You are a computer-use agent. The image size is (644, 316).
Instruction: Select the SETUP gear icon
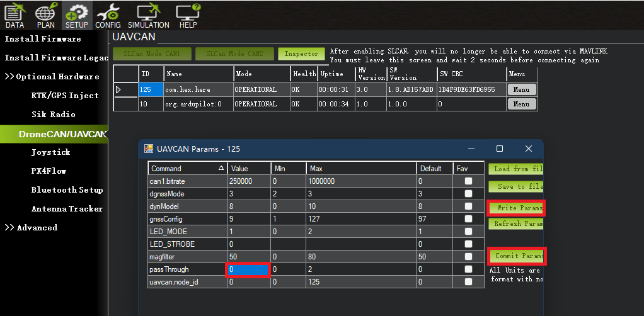coord(76,16)
